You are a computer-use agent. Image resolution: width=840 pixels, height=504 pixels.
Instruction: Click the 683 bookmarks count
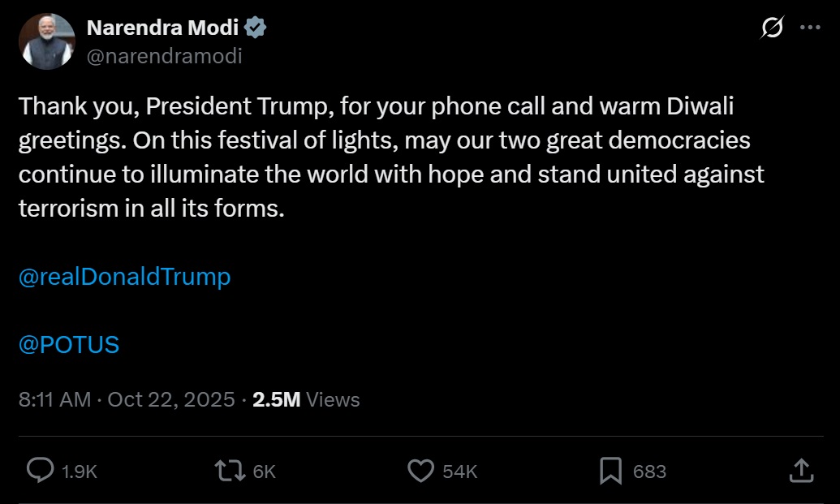pyautogui.click(x=649, y=472)
